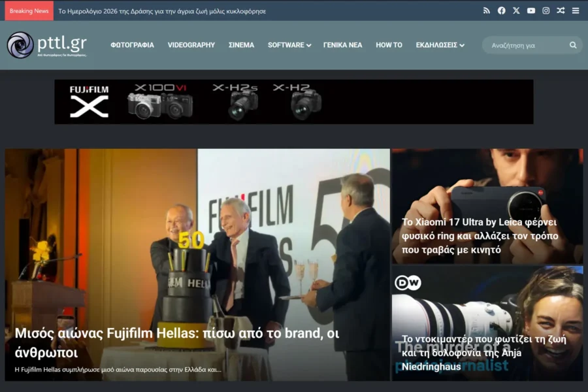Open the X (Twitter) profile icon

(x=516, y=10)
